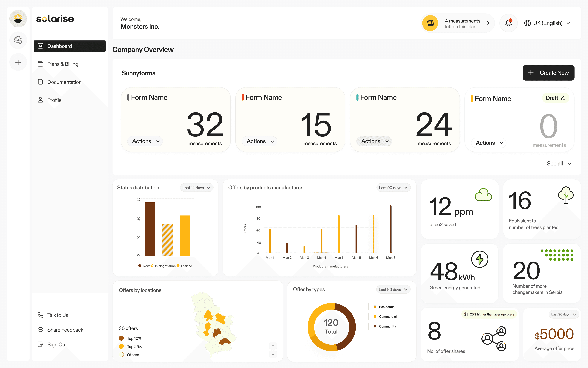Click the brown New bar in status chart
The image size is (588, 368).
click(150, 229)
